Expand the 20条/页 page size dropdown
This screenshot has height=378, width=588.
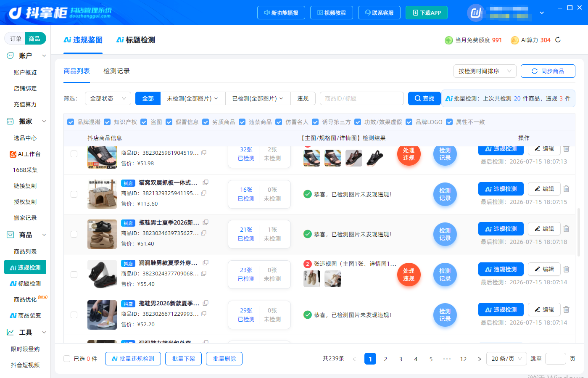point(506,359)
